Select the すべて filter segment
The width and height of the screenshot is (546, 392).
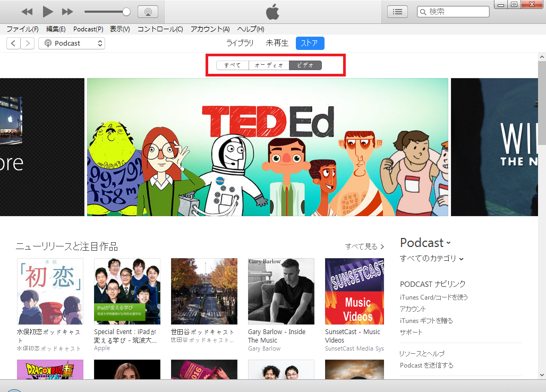pos(232,65)
